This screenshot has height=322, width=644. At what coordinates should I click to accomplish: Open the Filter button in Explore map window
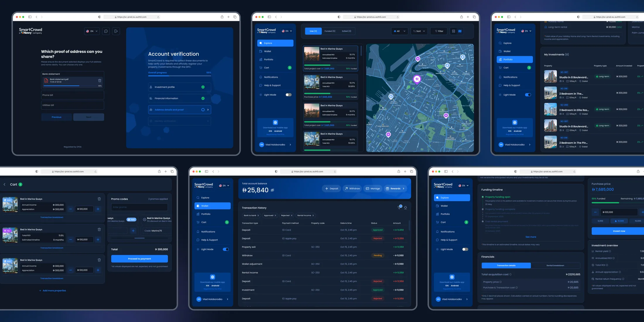click(x=439, y=31)
